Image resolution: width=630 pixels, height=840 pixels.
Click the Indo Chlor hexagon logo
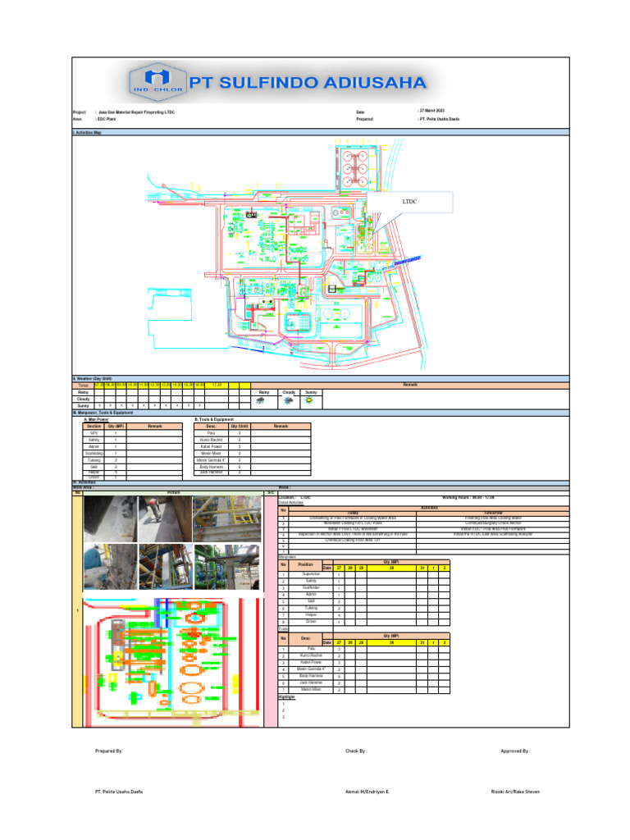[x=157, y=82]
